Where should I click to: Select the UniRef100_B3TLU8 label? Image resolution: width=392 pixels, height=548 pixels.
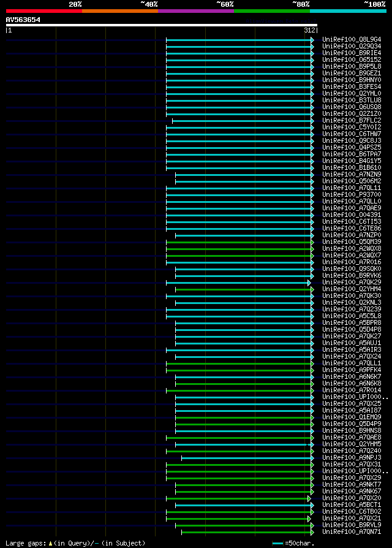pyautogui.click(x=352, y=101)
